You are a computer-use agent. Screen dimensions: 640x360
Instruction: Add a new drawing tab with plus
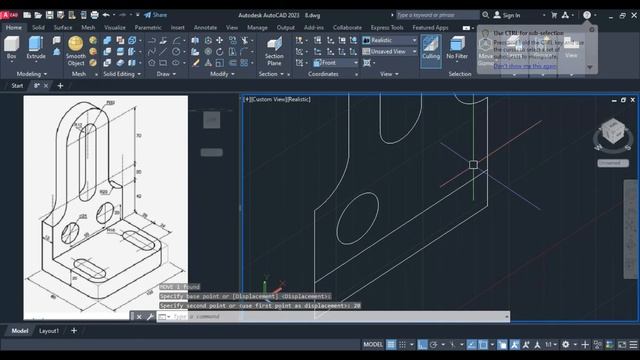click(x=60, y=86)
